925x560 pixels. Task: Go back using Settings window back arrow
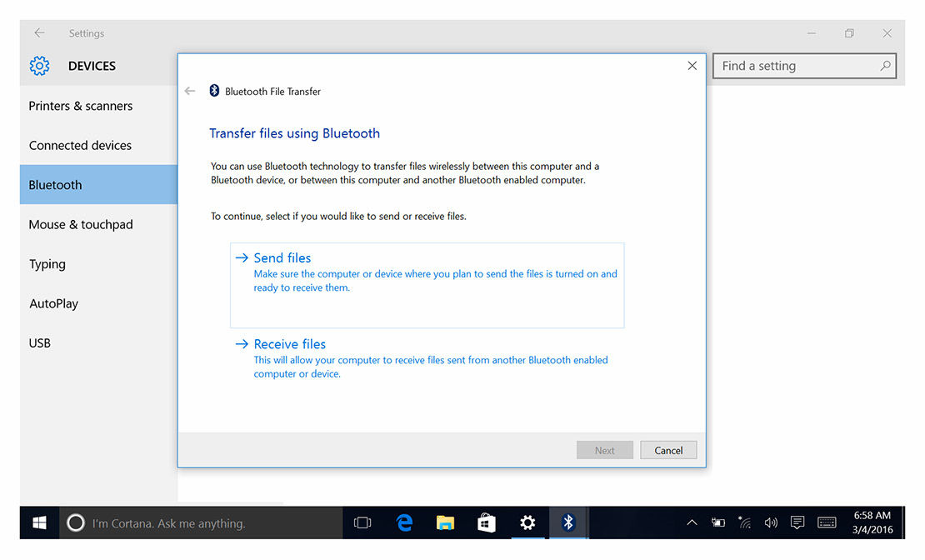pos(39,33)
